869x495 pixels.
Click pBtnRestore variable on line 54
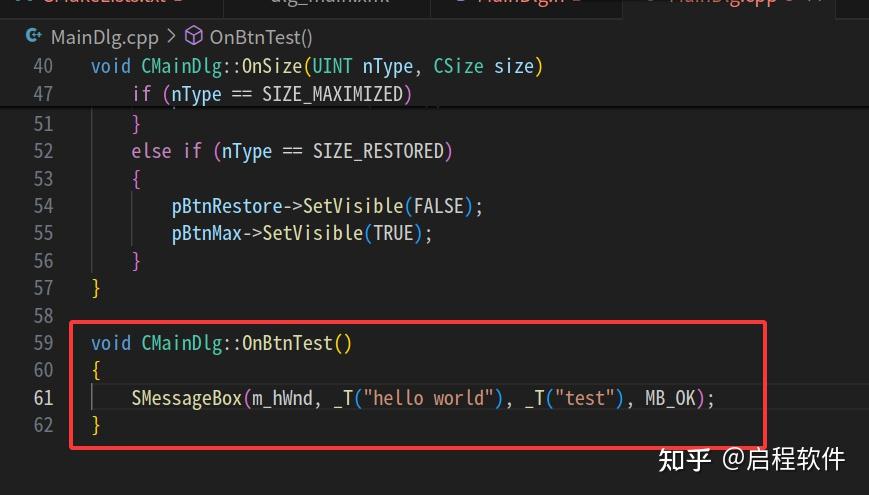click(227, 206)
